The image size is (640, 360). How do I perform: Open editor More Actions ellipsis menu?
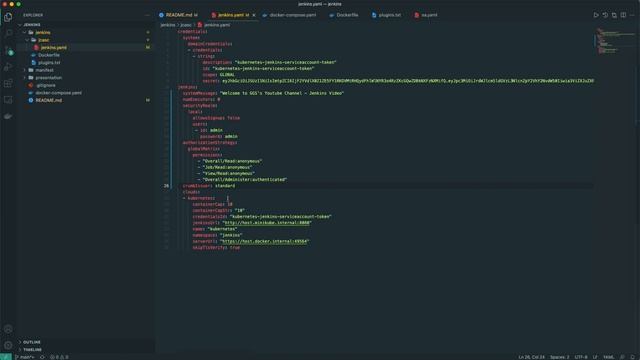(x=632, y=15)
